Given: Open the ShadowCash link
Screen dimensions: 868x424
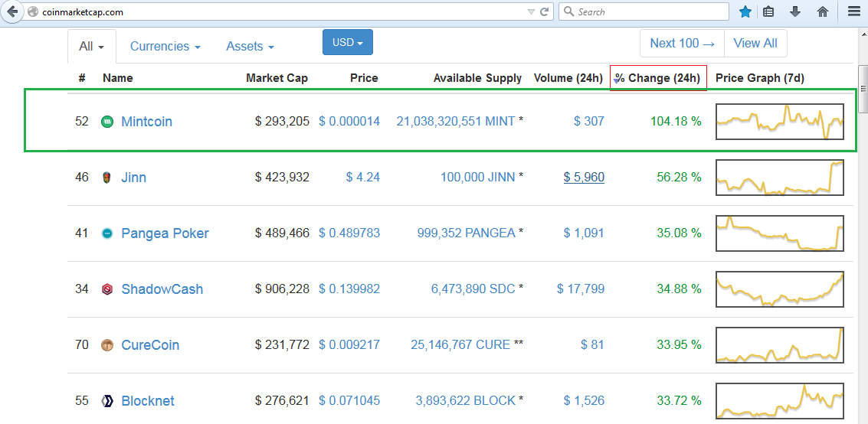Looking at the screenshot, I should (162, 289).
